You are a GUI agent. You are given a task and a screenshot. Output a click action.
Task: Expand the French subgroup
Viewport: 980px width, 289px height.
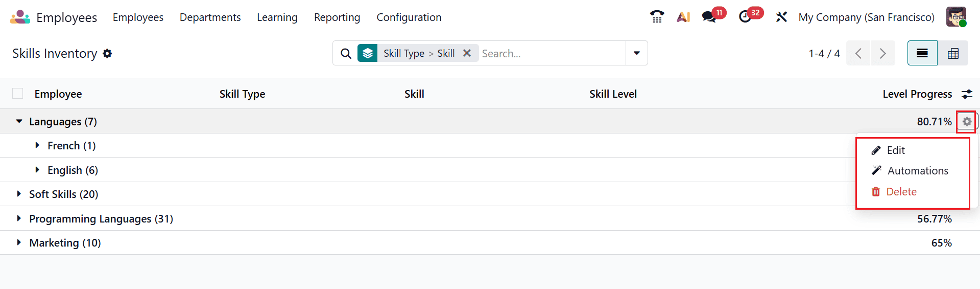pyautogui.click(x=37, y=145)
